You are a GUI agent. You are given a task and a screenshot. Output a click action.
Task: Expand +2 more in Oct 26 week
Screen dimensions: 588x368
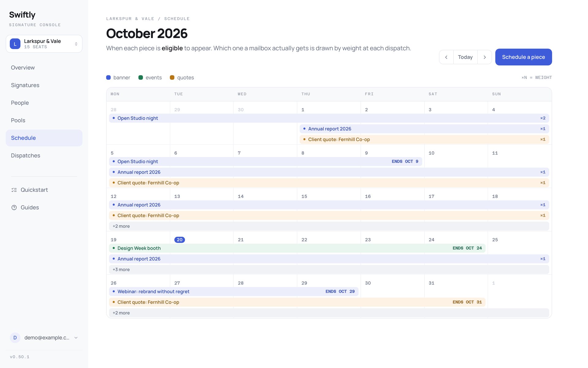pyautogui.click(x=329, y=313)
